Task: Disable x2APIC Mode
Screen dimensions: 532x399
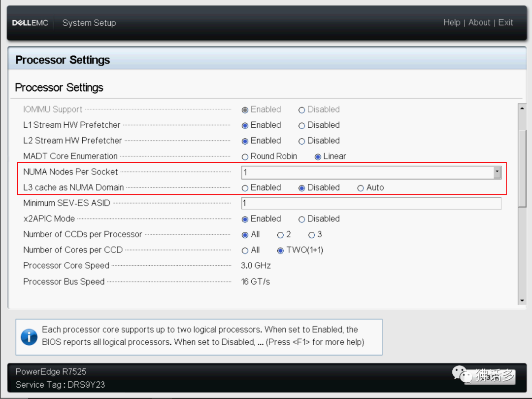Action: (302, 219)
